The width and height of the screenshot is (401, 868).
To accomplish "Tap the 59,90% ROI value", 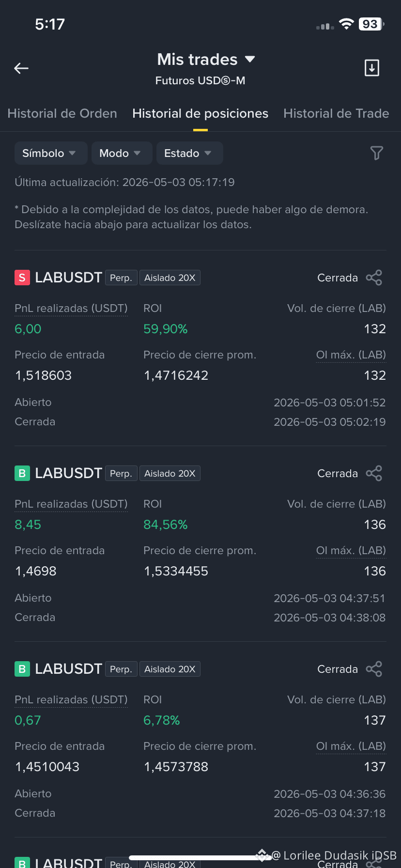I will point(166,329).
